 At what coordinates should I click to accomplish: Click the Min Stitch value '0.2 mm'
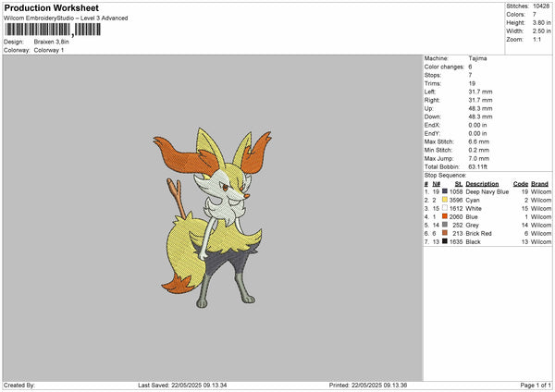click(x=479, y=151)
